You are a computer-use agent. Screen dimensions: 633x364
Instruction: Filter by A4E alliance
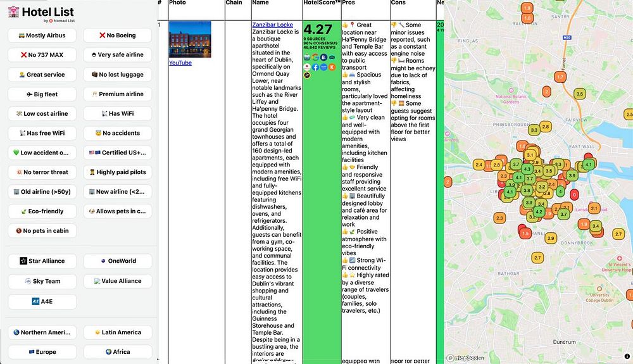[x=42, y=301]
